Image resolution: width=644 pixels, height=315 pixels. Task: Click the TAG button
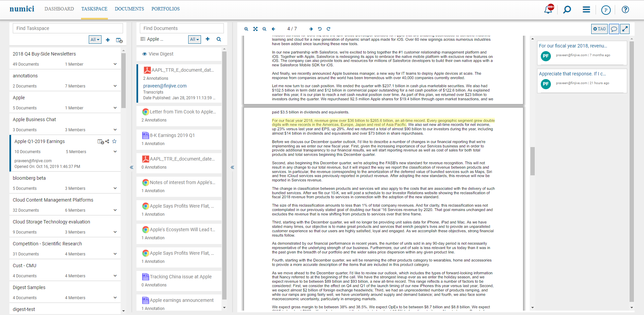600,29
